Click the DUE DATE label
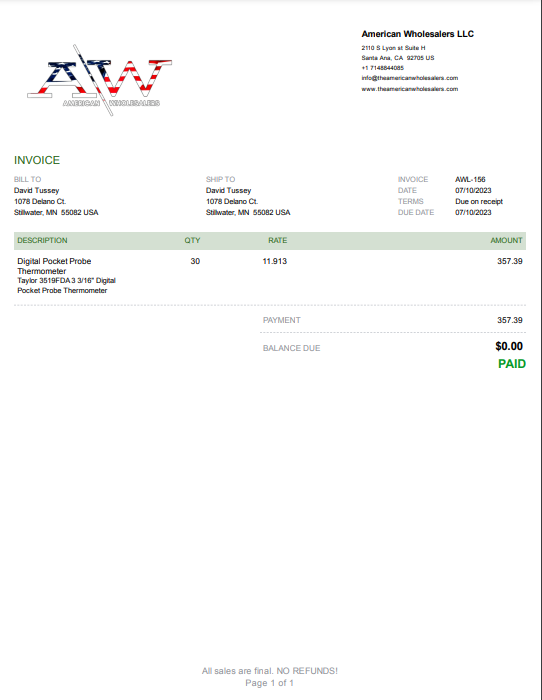 pyautogui.click(x=416, y=212)
